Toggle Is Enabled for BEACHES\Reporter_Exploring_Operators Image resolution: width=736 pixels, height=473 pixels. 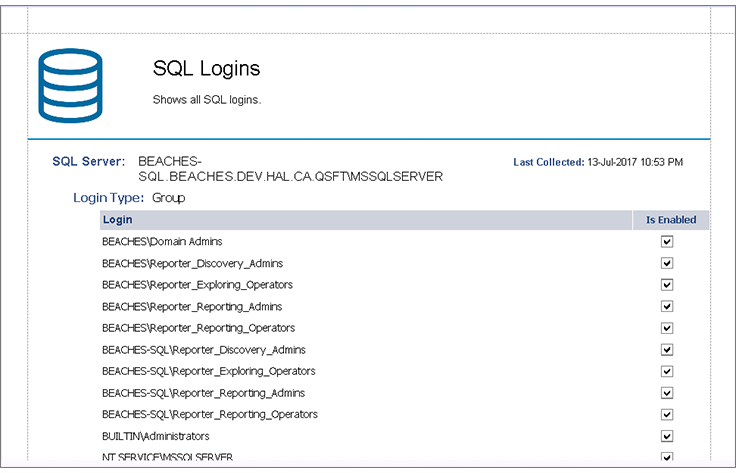click(667, 284)
